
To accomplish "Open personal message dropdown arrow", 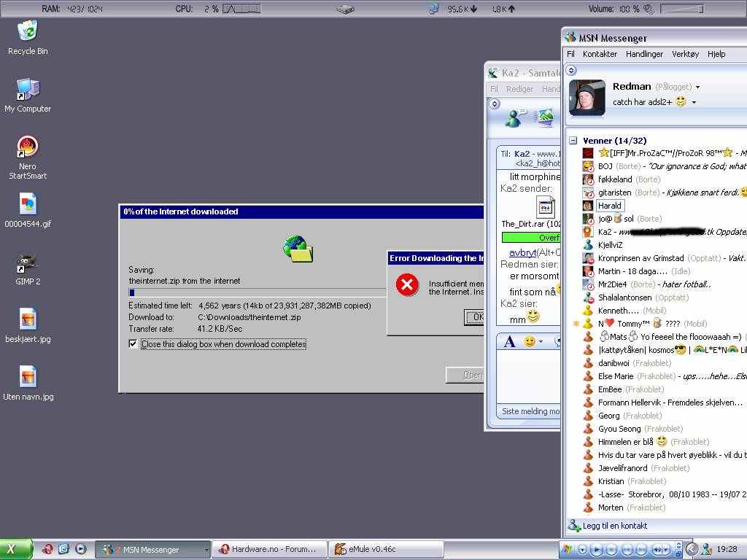I will pyautogui.click(x=694, y=102).
